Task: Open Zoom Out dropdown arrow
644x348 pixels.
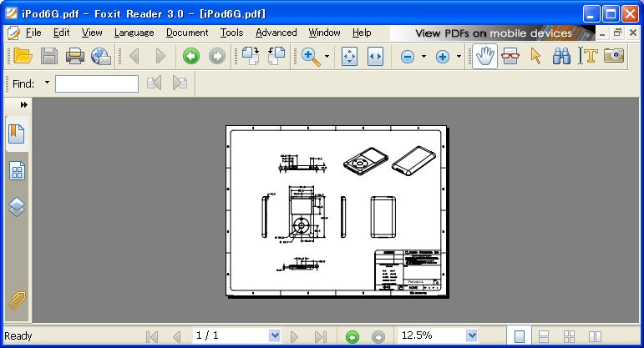Action: coord(423,56)
